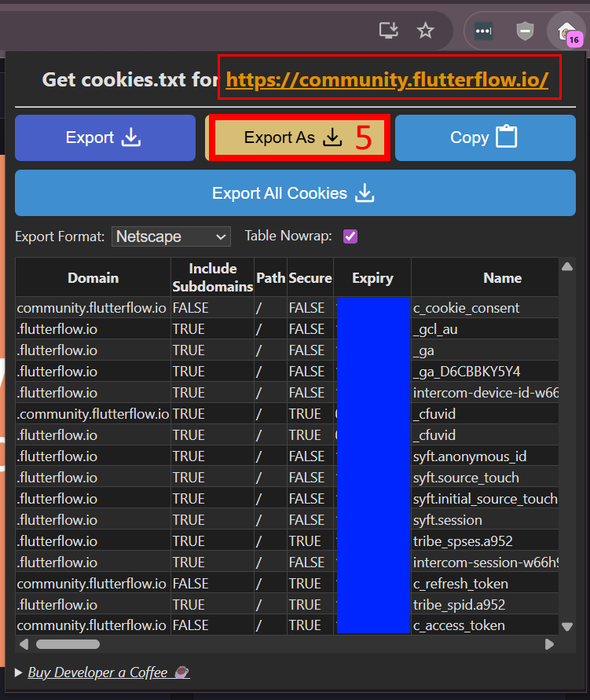The height and width of the screenshot is (700, 590).
Task: Click the scroll right arrow of table
Action: tap(549, 644)
